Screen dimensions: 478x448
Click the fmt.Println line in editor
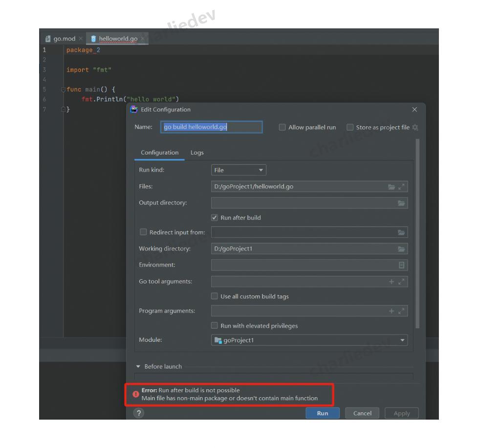tap(130, 99)
